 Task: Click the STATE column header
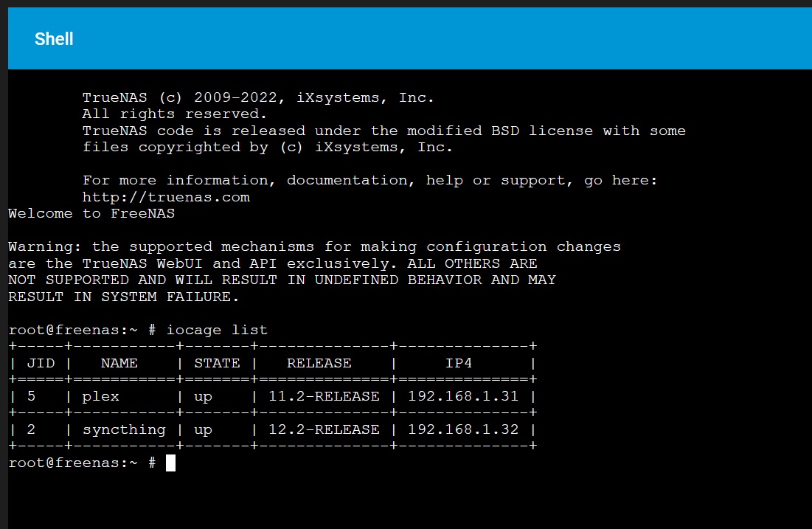pos(217,363)
